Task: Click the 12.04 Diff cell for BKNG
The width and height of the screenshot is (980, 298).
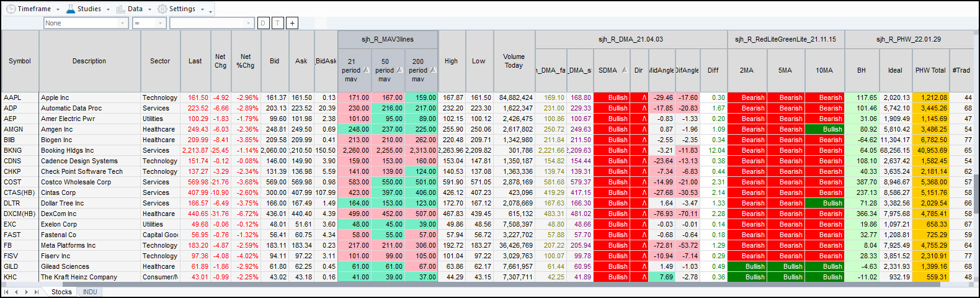Action: (713, 150)
